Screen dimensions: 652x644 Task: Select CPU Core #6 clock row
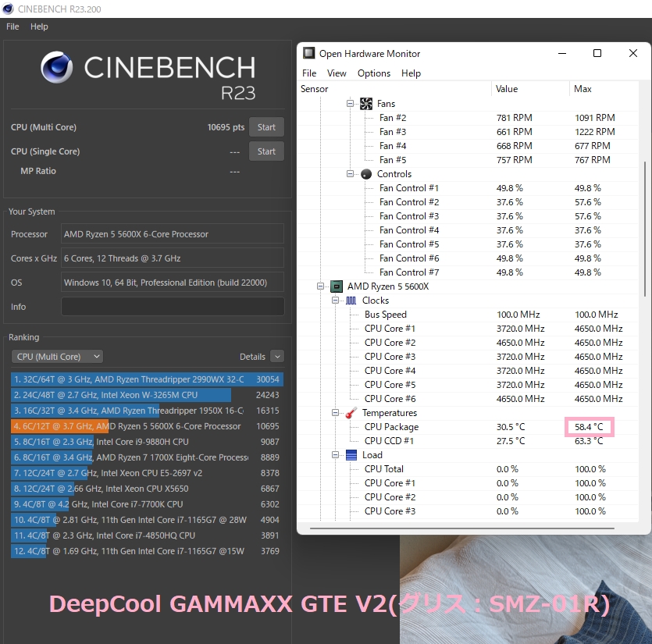[469, 399]
